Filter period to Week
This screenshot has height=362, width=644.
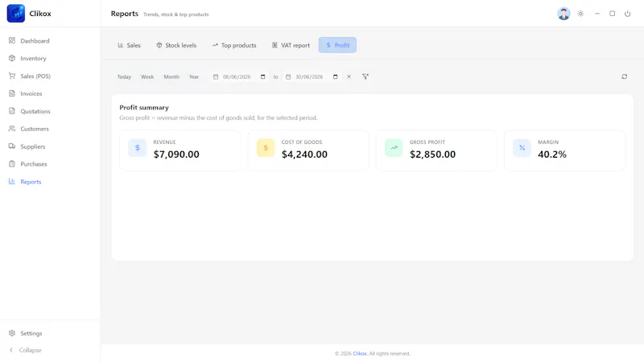click(x=147, y=76)
